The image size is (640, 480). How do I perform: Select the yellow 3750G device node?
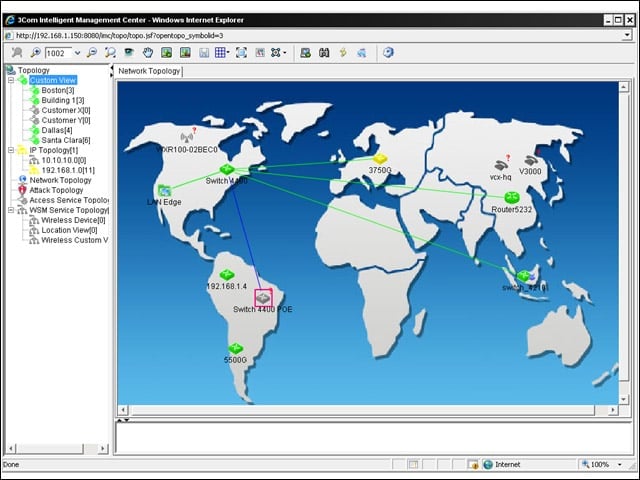[x=380, y=158]
